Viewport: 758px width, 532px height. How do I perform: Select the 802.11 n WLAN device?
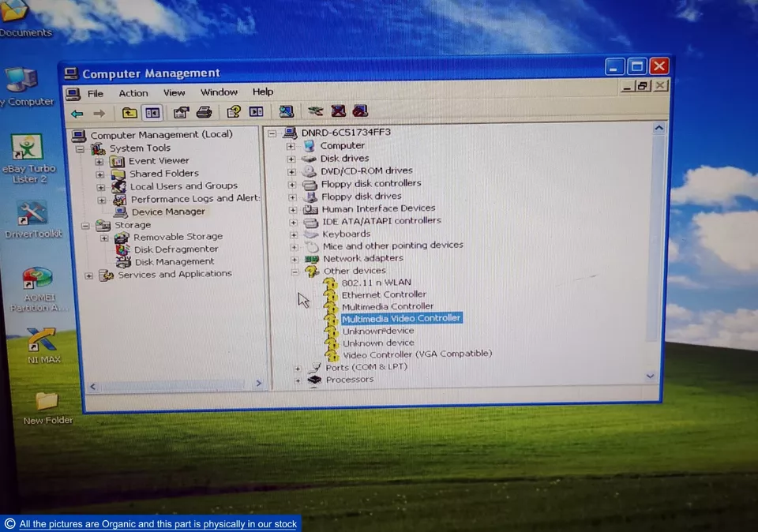coord(376,283)
